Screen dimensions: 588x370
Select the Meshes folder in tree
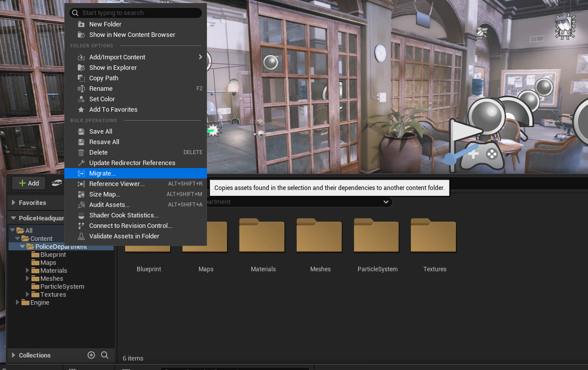click(x=52, y=279)
